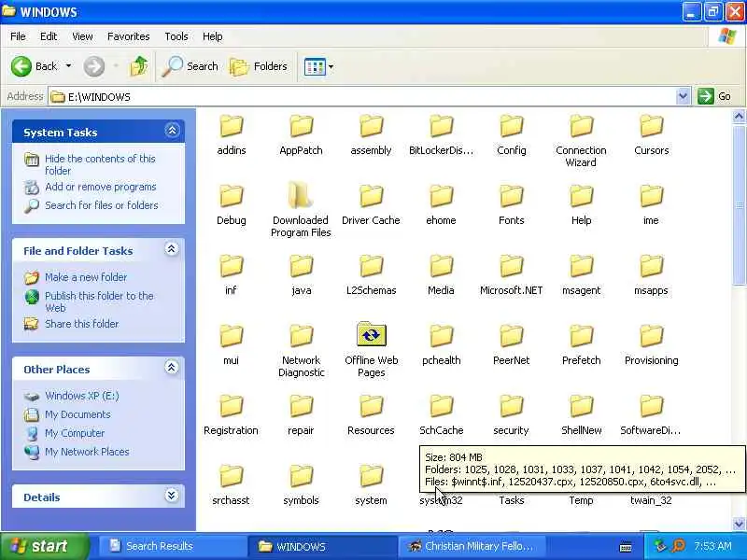Select the addins folder icon

(x=232, y=127)
